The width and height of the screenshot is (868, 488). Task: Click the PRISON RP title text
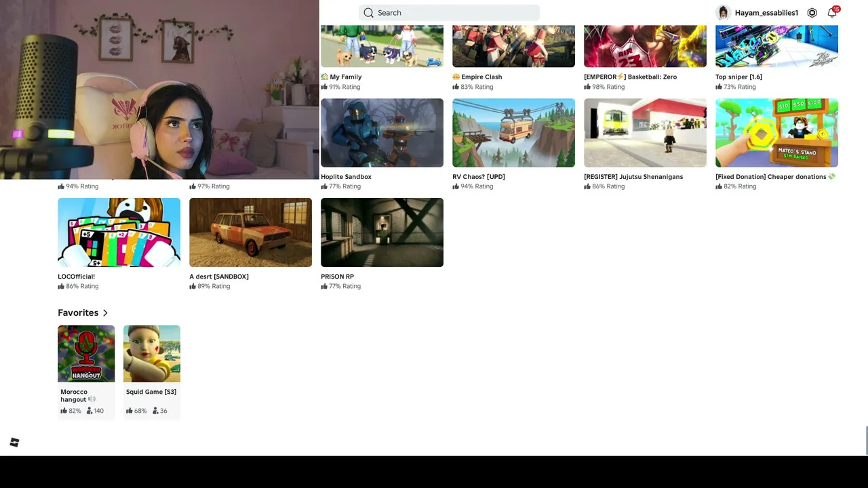pos(337,277)
